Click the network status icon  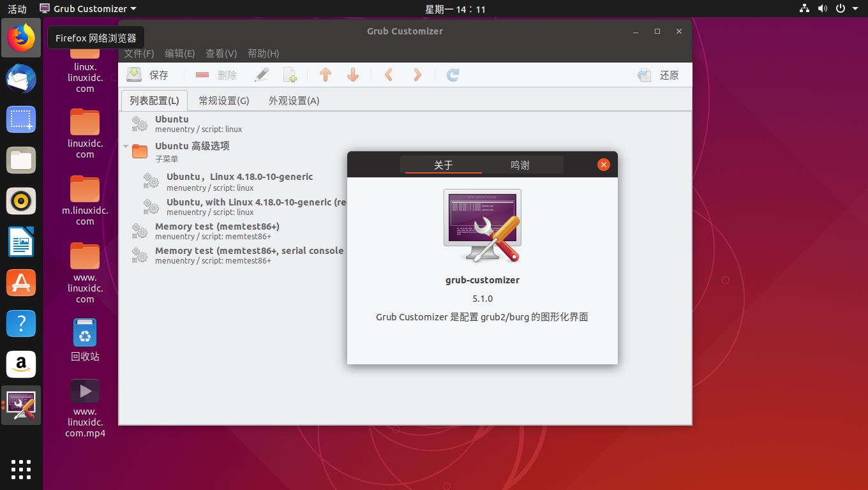click(804, 9)
